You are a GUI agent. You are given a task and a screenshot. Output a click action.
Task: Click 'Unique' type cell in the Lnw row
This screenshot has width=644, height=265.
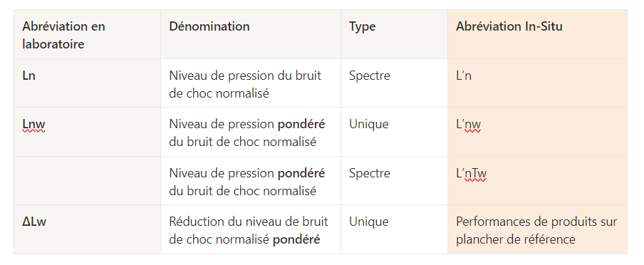point(394,132)
